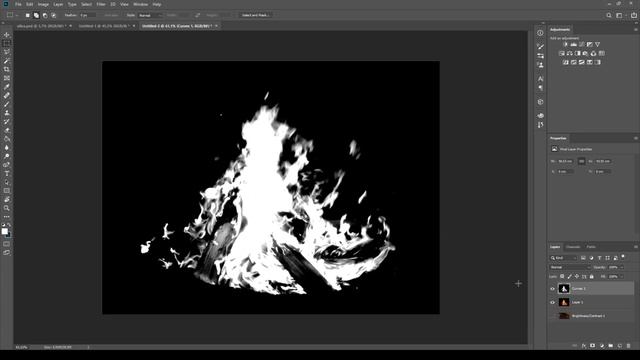The height and width of the screenshot is (360, 640).
Task: Toggle lock transparent pixels
Action: (x=562, y=276)
